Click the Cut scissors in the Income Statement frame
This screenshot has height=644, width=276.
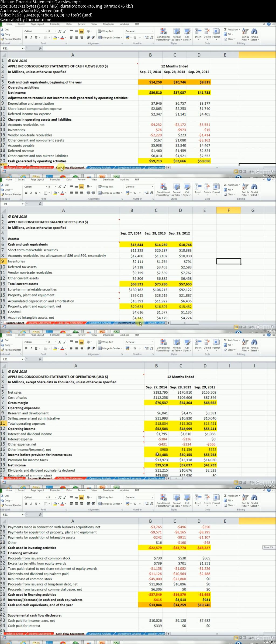[x=2, y=340]
